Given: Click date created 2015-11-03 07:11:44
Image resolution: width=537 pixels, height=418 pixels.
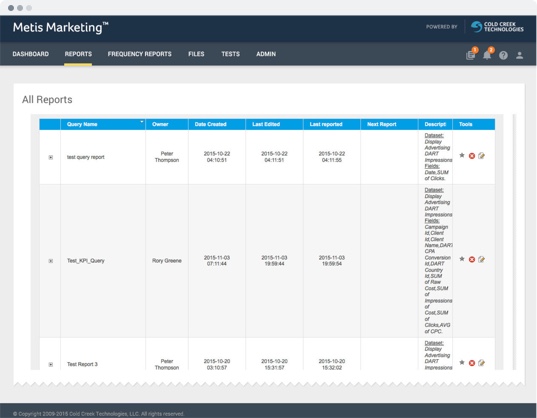Looking at the screenshot, I should [217, 261].
